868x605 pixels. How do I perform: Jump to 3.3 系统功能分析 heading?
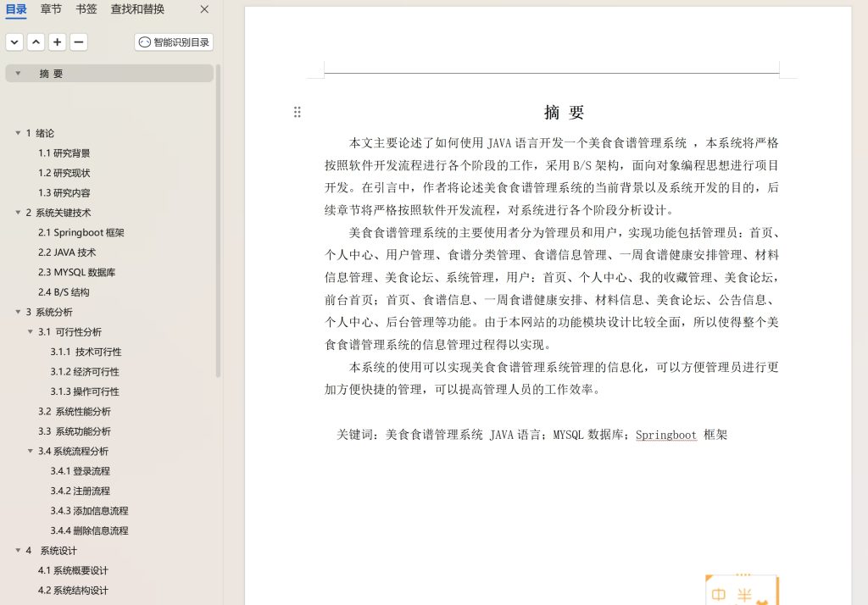(x=75, y=432)
